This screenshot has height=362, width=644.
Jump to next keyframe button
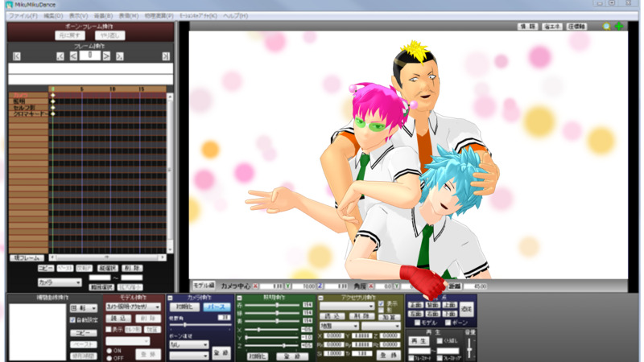pos(119,56)
